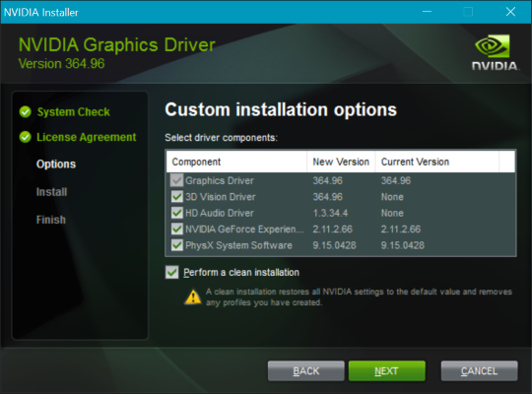Click current version 2.11.2.66 cell
This screenshot has height=394, width=532.
click(401, 230)
